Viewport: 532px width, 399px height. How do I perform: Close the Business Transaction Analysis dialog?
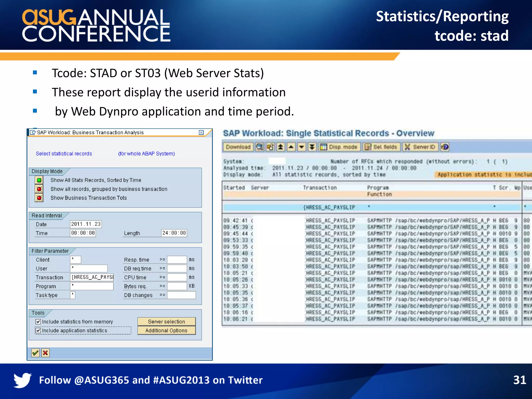click(x=201, y=132)
